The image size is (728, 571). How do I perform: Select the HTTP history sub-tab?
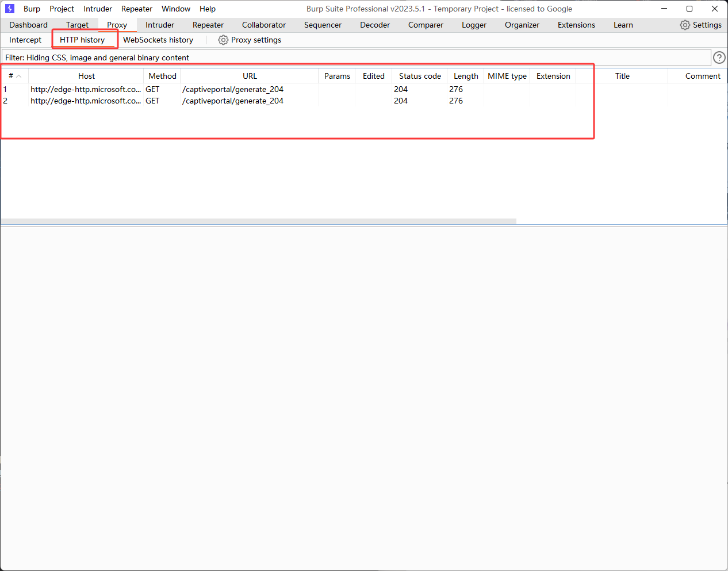click(82, 40)
